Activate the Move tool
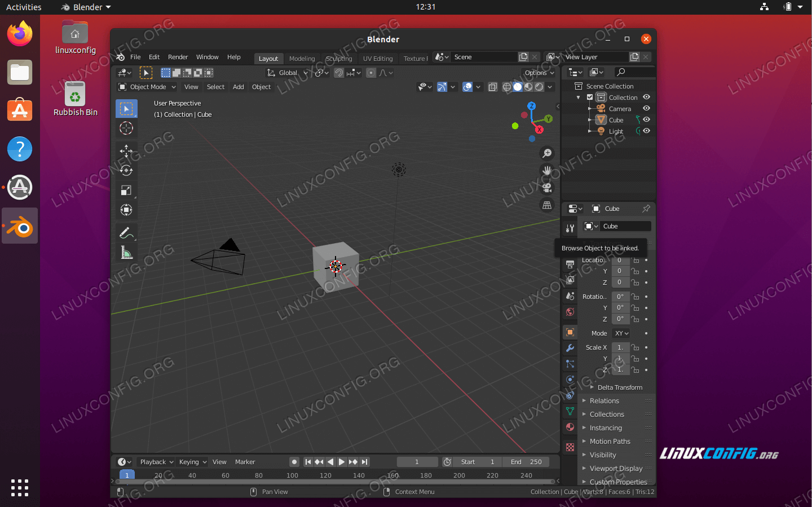Viewport: 812px width, 507px height. tap(126, 151)
